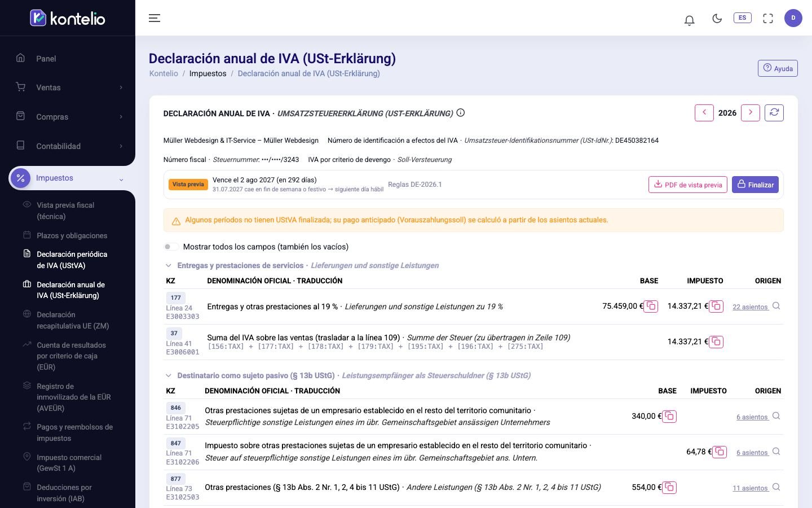The image size is (812, 508).
Task: Collapse Destinatario como sujeto pasivo section
Action: [168, 375]
